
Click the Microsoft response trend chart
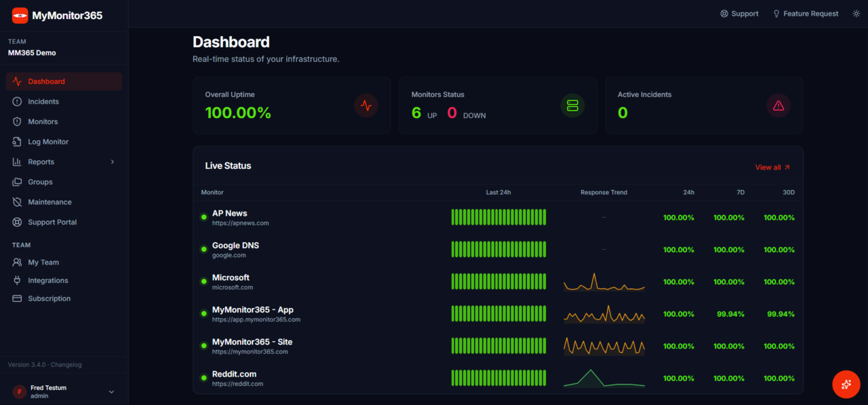pos(604,282)
